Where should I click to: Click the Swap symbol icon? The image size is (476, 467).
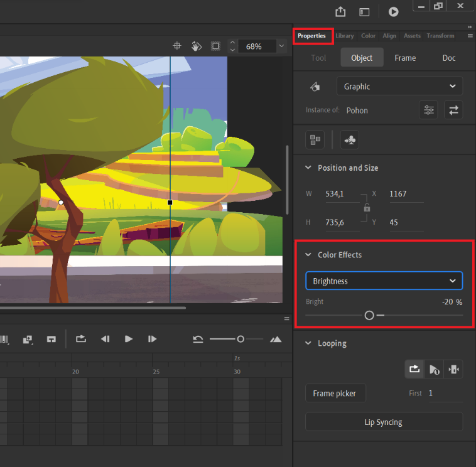pos(453,110)
